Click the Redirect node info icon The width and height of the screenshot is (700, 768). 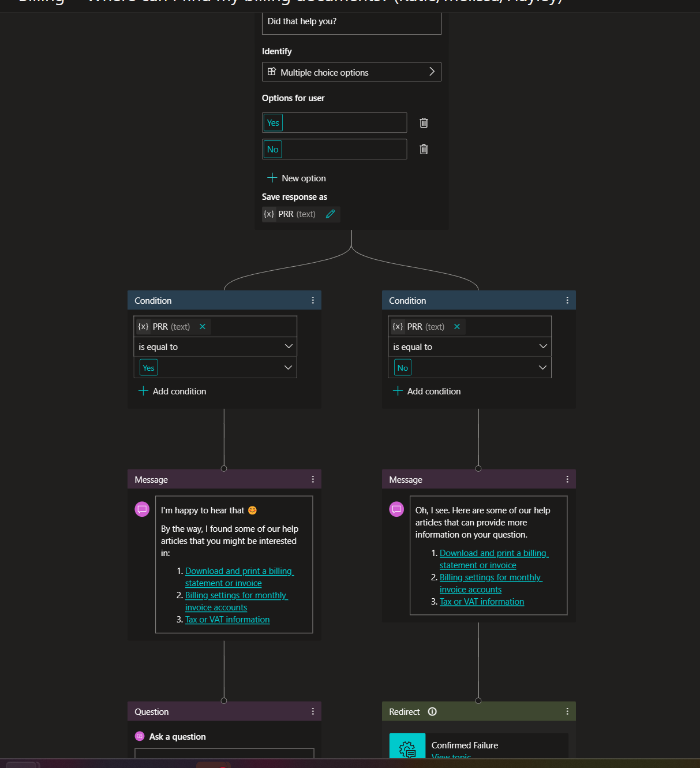click(x=432, y=712)
